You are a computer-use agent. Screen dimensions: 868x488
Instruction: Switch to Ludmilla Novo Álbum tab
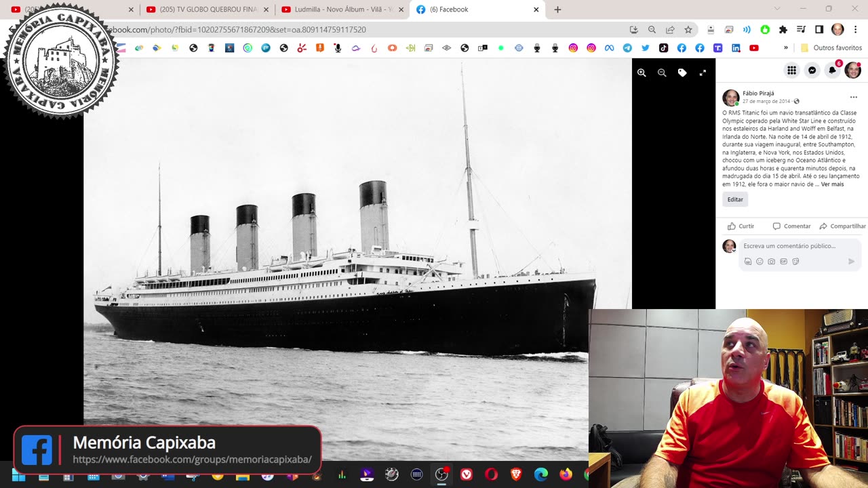342,9
